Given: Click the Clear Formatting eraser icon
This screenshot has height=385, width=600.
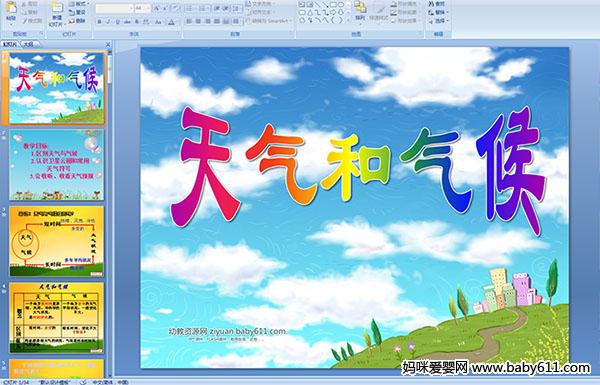Looking at the screenshot, I should pyautogui.click(x=175, y=8).
